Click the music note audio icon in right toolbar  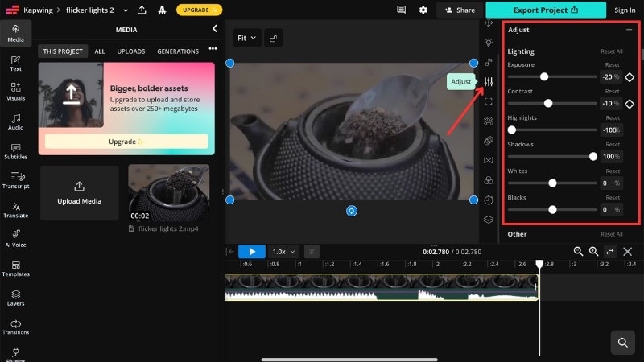489,62
